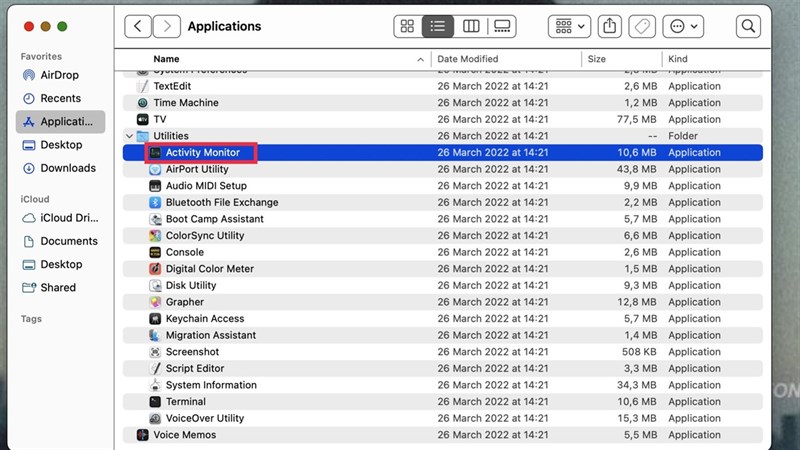The image size is (800, 450).
Task: Switch to icon grid view
Action: tap(407, 26)
